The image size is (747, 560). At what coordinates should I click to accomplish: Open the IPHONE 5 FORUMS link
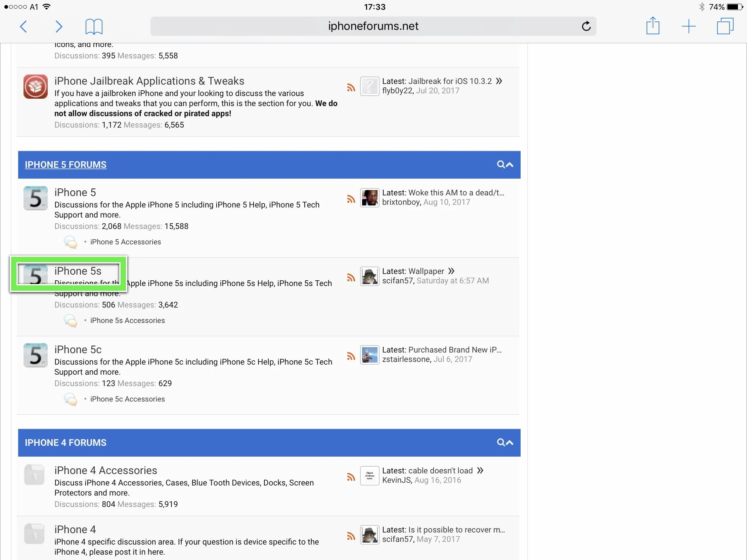(x=65, y=165)
